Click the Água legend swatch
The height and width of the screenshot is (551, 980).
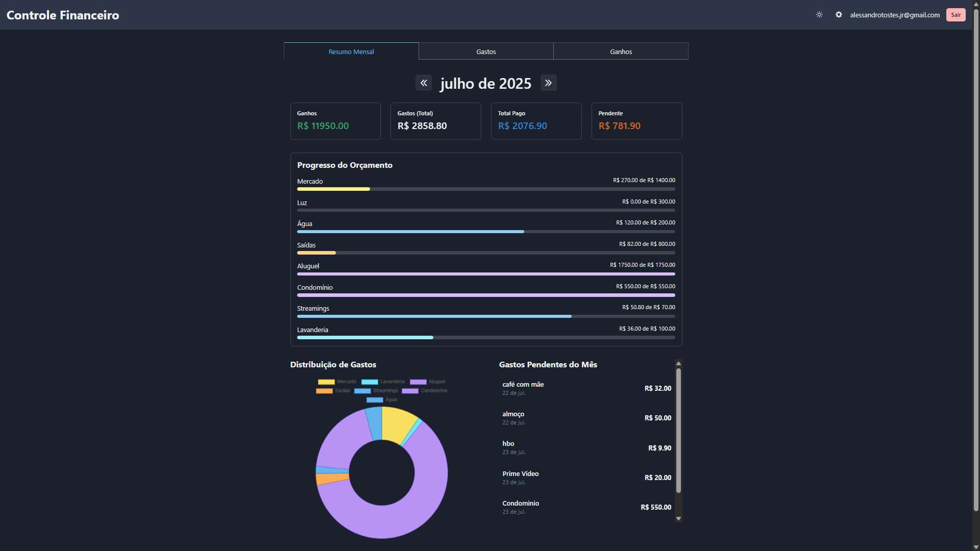[x=375, y=400]
